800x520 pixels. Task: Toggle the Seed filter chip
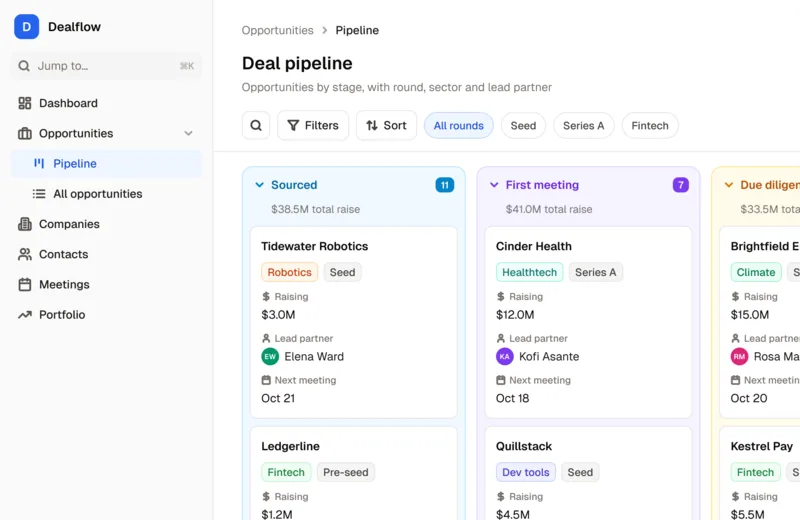[x=523, y=126]
